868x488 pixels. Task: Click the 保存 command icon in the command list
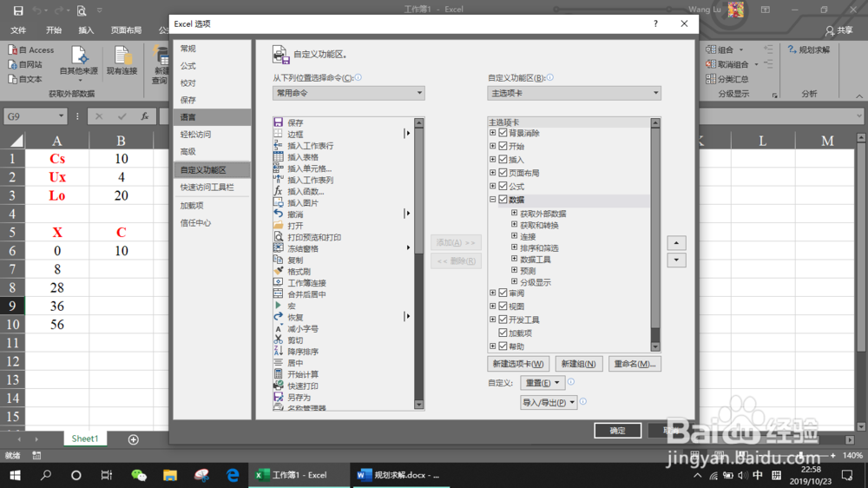(x=279, y=122)
